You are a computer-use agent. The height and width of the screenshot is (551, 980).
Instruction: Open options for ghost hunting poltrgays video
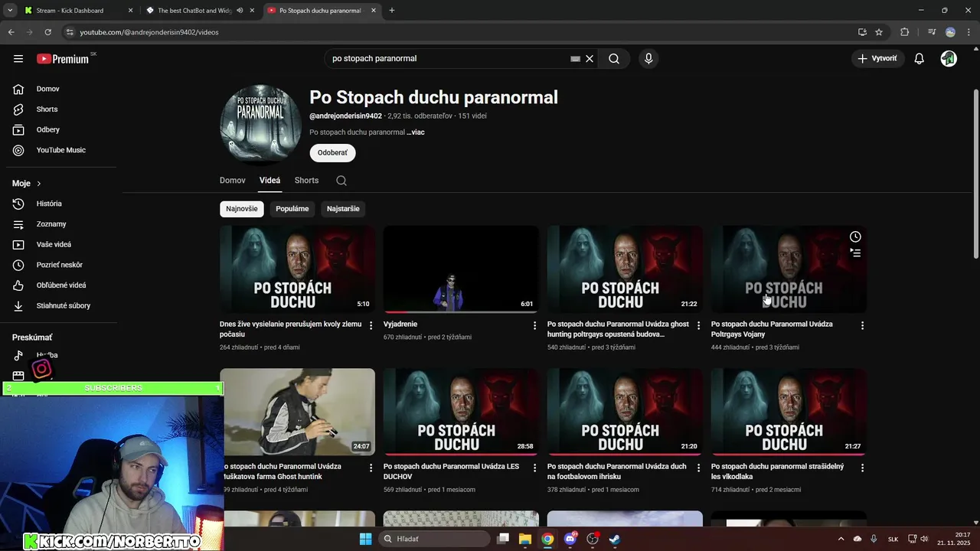coord(699,325)
